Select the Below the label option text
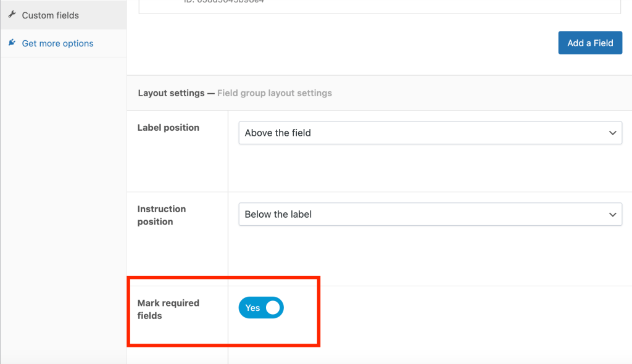Viewport: 632px width, 364px height. point(278,214)
